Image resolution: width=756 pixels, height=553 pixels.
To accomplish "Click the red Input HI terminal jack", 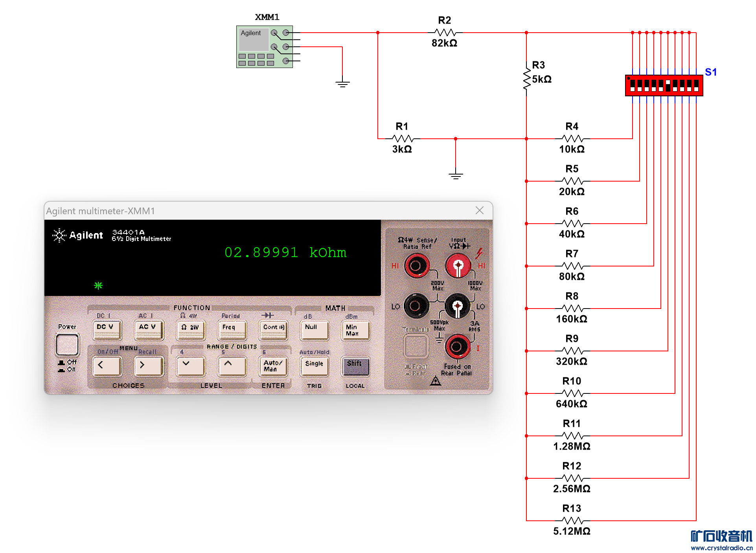I will [458, 266].
